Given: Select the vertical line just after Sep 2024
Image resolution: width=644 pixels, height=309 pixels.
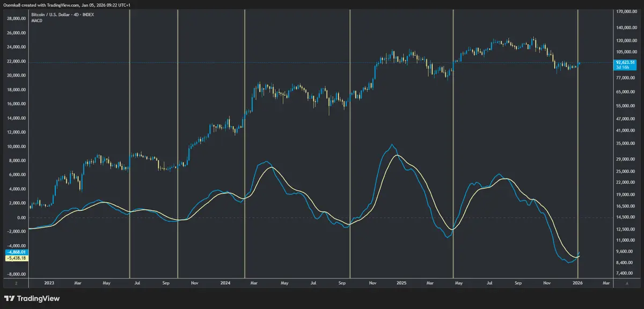Looking at the screenshot, I should pyautogui.click(x=350, y=143).
